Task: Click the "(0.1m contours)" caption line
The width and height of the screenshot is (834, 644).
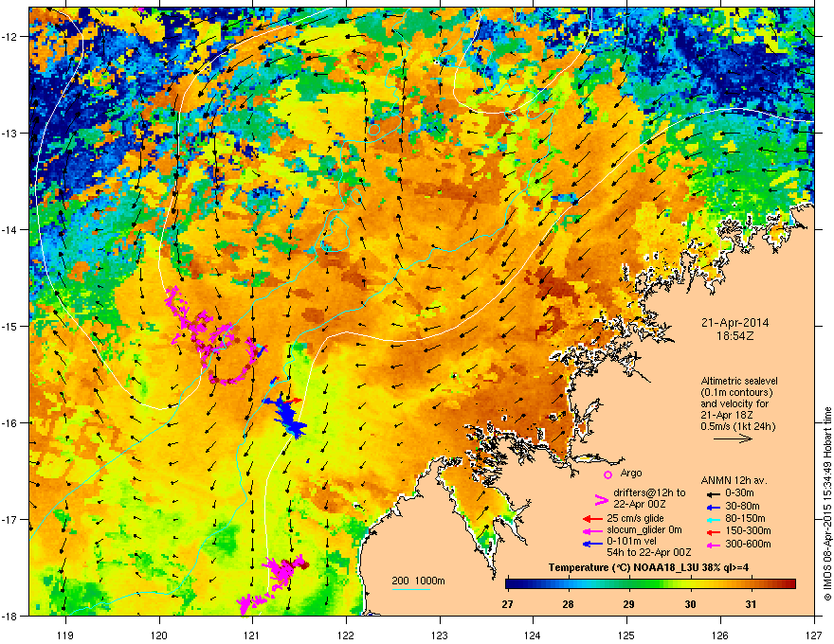Action: 736,392
